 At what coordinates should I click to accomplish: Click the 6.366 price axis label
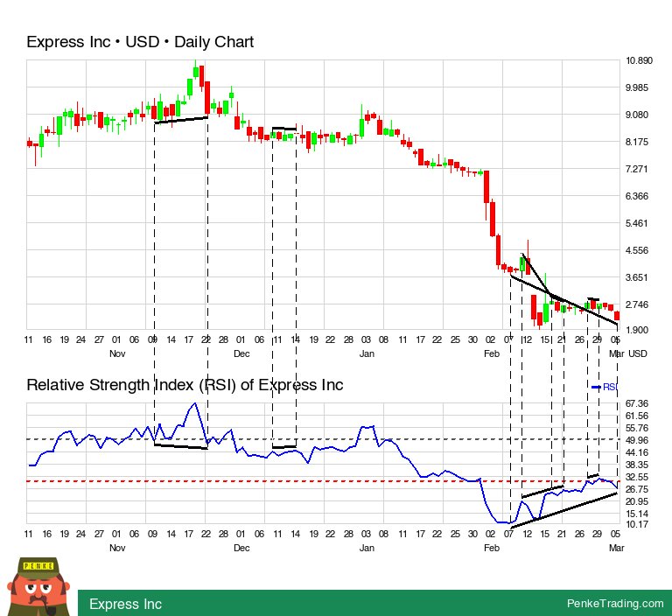(637, 196)
